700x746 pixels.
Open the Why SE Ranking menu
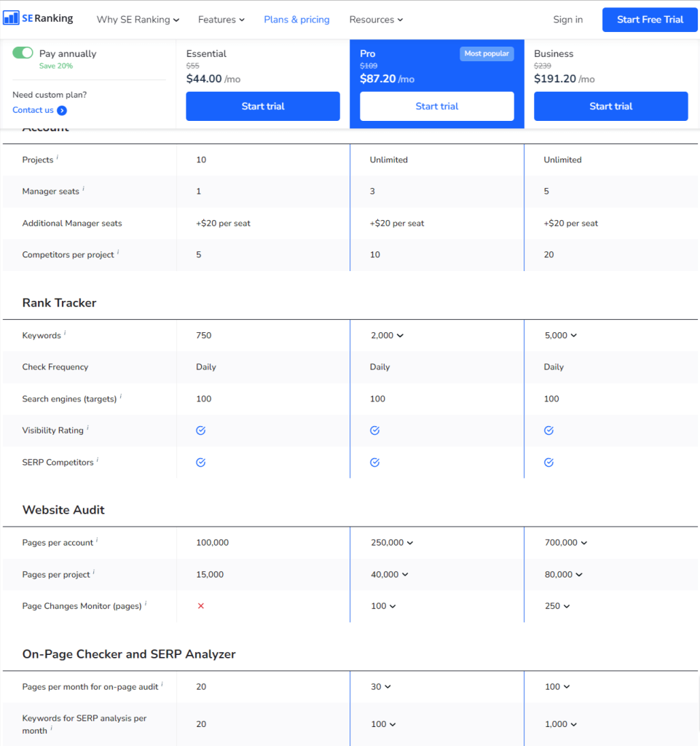point(138,20)
